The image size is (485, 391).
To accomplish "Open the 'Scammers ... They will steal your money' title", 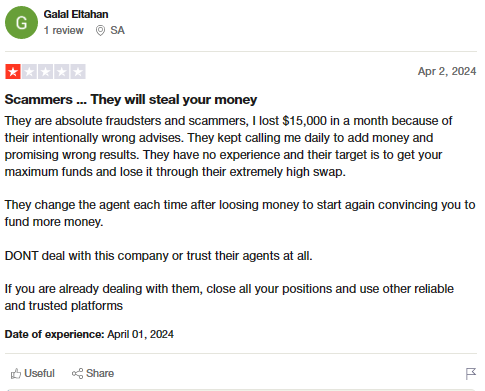I will click(x=131, y=99).
